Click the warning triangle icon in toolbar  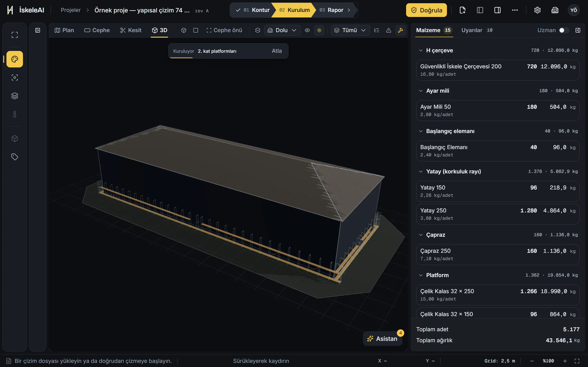click(389, 30)
